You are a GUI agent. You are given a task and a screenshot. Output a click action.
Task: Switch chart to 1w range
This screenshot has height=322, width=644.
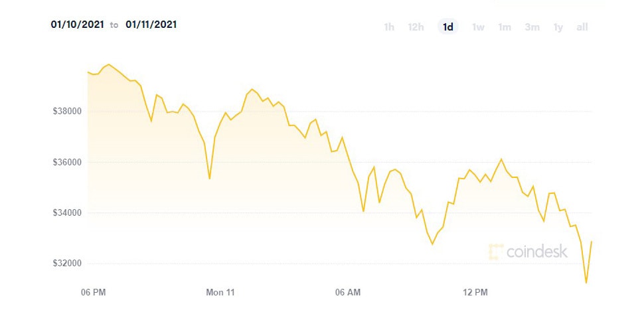[x=478, y=27]
